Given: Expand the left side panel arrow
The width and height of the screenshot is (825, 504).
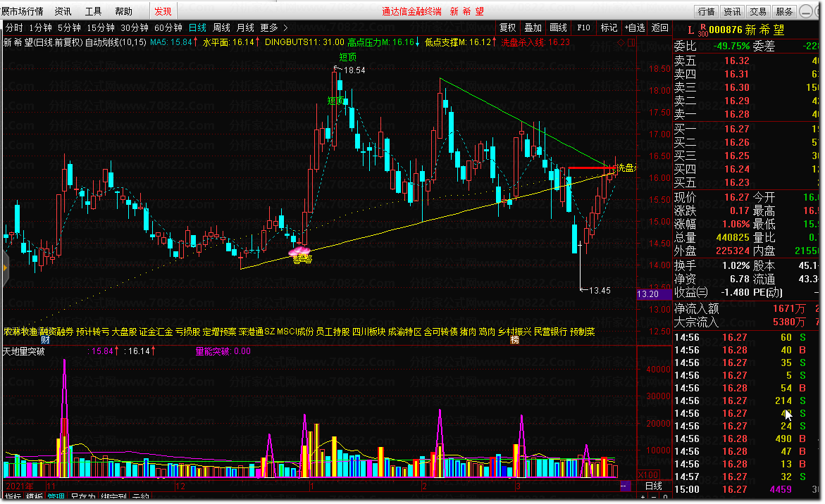Looking at the screenshot, I should [x=5, y=268].
